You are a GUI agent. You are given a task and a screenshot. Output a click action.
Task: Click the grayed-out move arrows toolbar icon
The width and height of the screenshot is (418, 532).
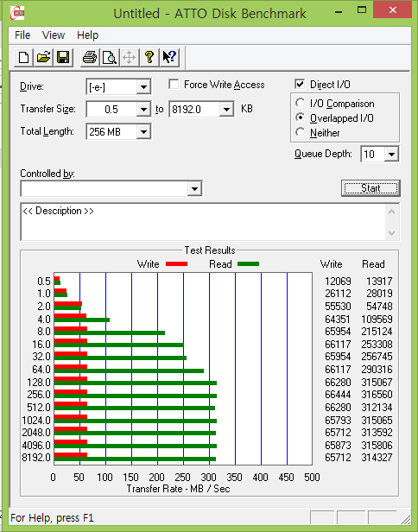pos(130,57)
